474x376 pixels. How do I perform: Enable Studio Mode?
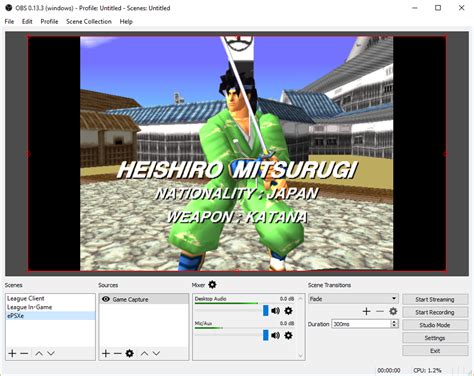[x=435, y=325]
